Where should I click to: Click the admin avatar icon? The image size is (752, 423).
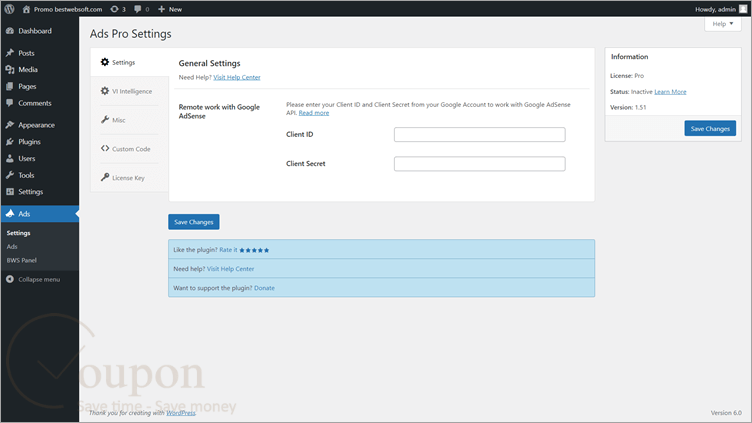point(743,9)
